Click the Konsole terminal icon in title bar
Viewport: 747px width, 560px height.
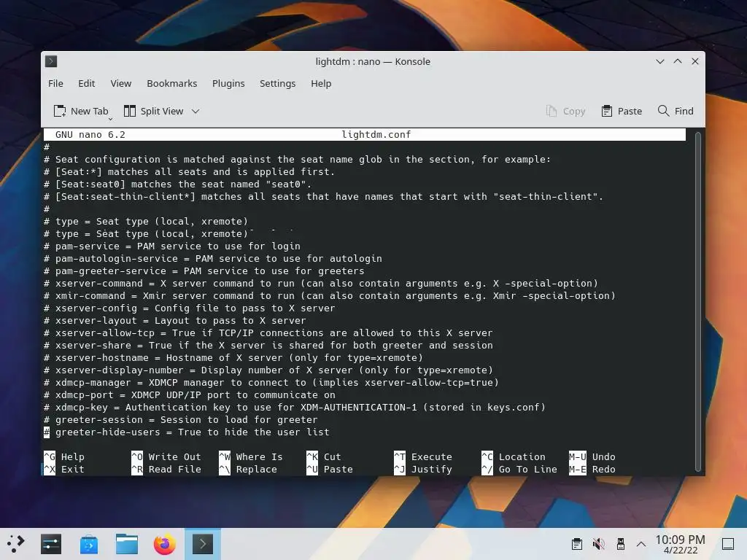[51, 61]
